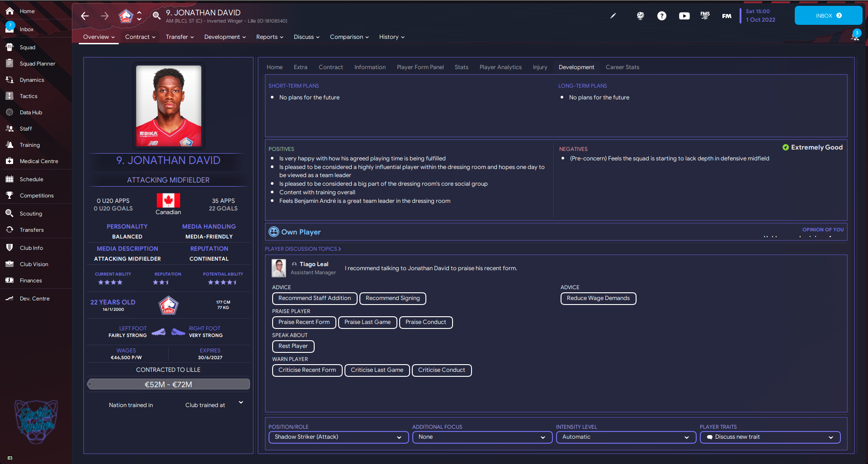The height and width of the screenshot is (464, 868).
Task: Switch to Information tab
Action: point(370,67)
